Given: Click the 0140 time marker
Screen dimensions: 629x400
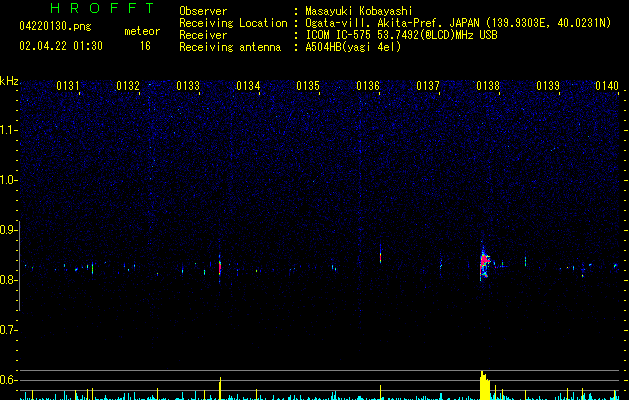Looking at the screenshot, I should click(x=607, y=86).
